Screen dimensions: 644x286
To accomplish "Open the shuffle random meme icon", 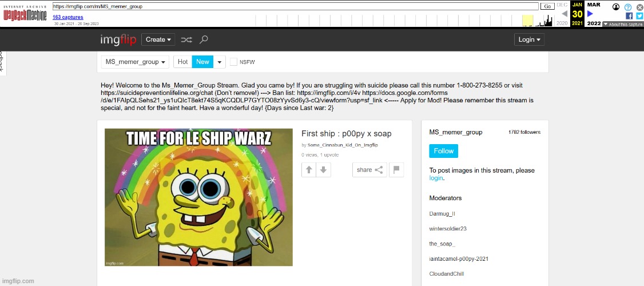I will 186,40.
